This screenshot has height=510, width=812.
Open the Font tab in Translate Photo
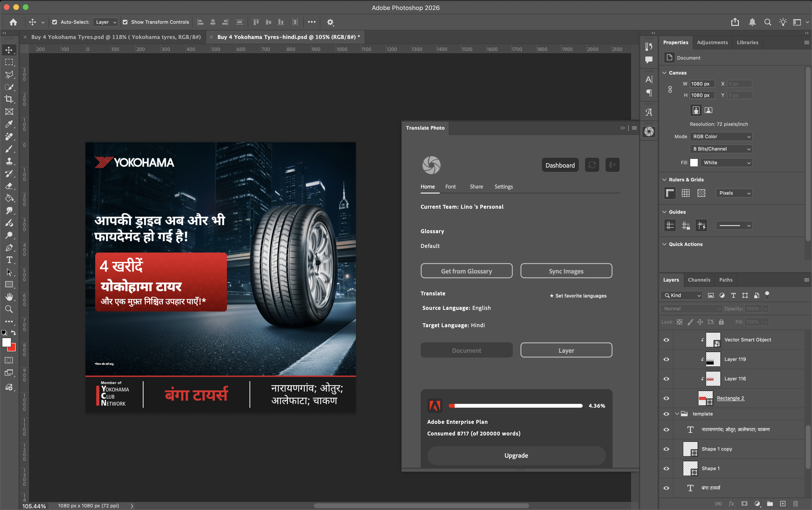tap(450, 187)
